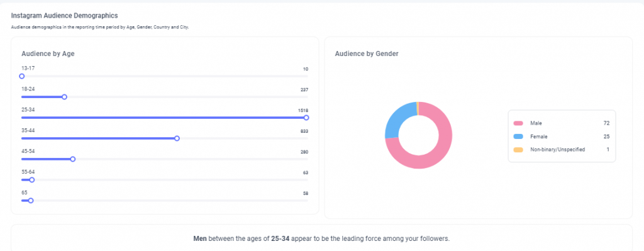
Task: Click the 35-44 age group label
Action: tap(28, 130)
